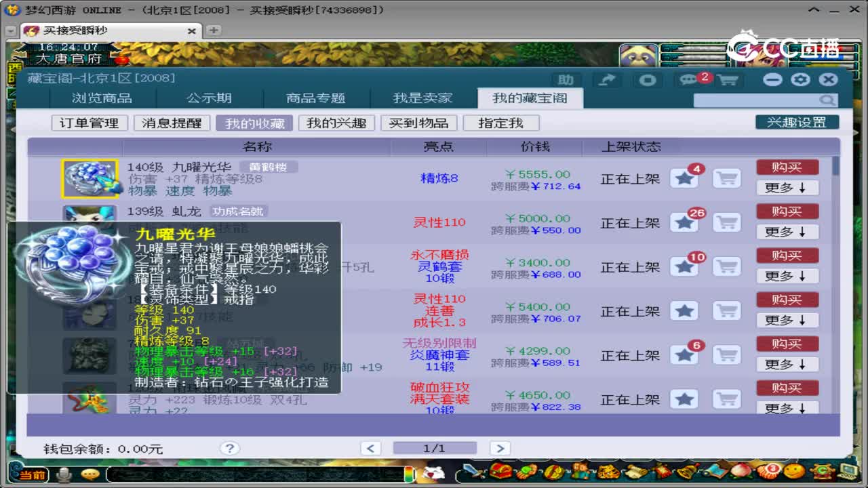Click the microphone icon in chat bar
868x488 pixels.
(x=65, y=474)
